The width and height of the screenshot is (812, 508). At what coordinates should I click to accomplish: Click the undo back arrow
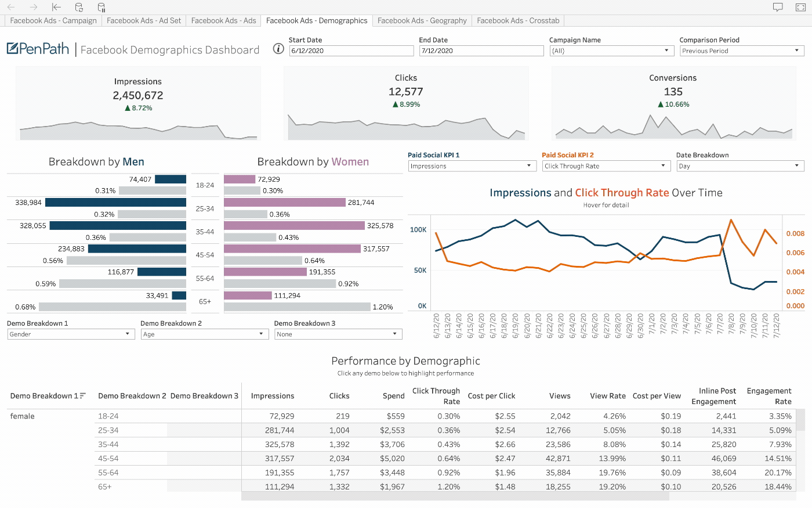[x=11, y=7]
